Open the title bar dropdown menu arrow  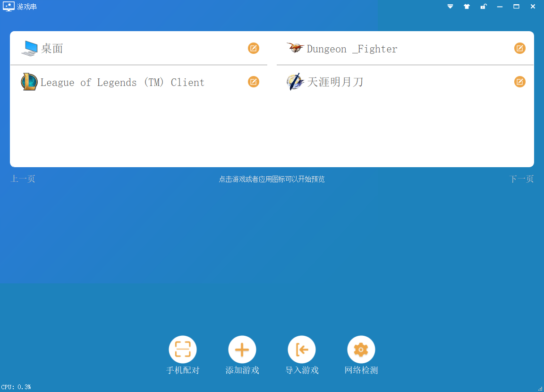coord(450,7)
